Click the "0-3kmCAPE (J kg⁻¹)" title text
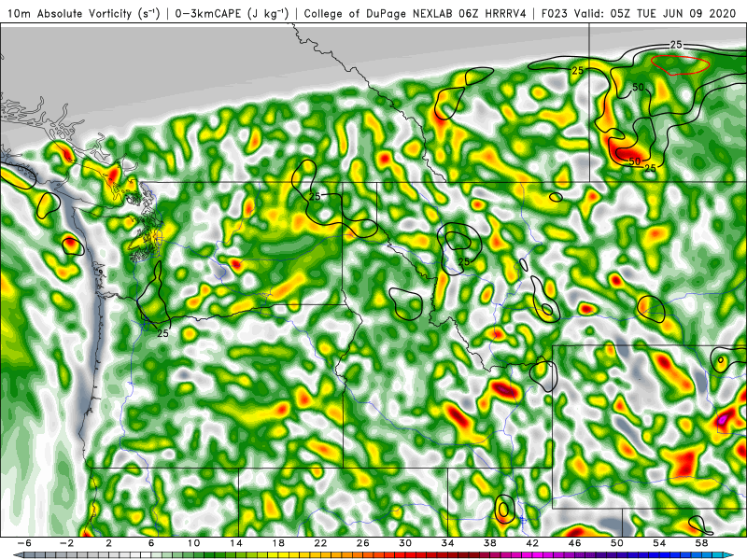Image resolution: width=747 pixels, height=560 pixels. tap(232, 14)
